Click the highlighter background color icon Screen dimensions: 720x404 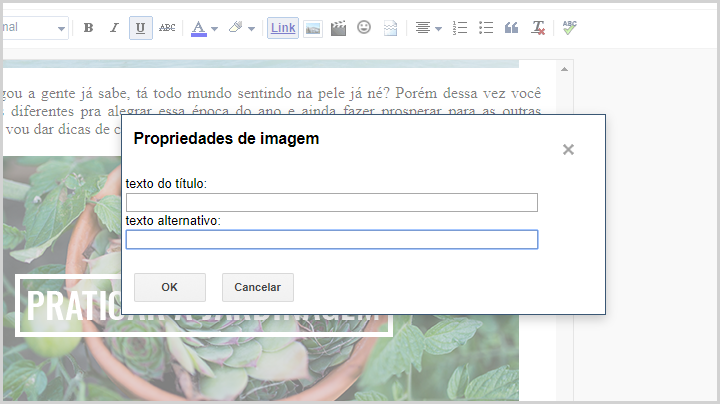coord(236,28)
